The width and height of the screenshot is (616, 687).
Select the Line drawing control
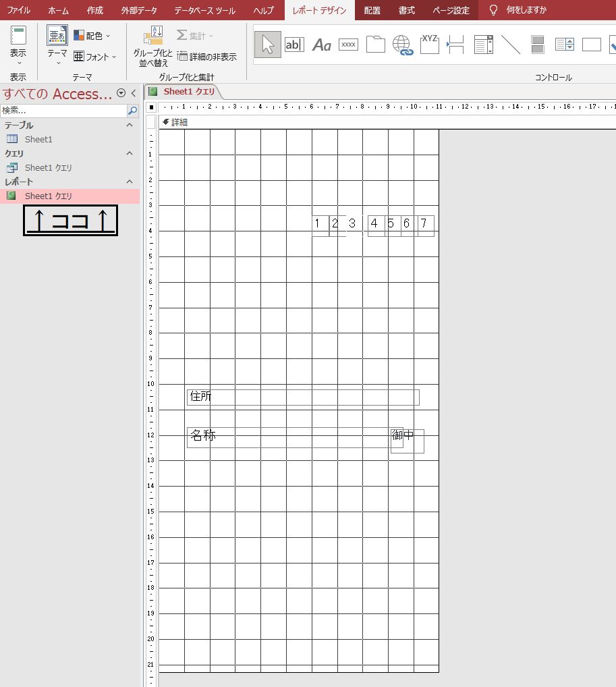[511, 45]
